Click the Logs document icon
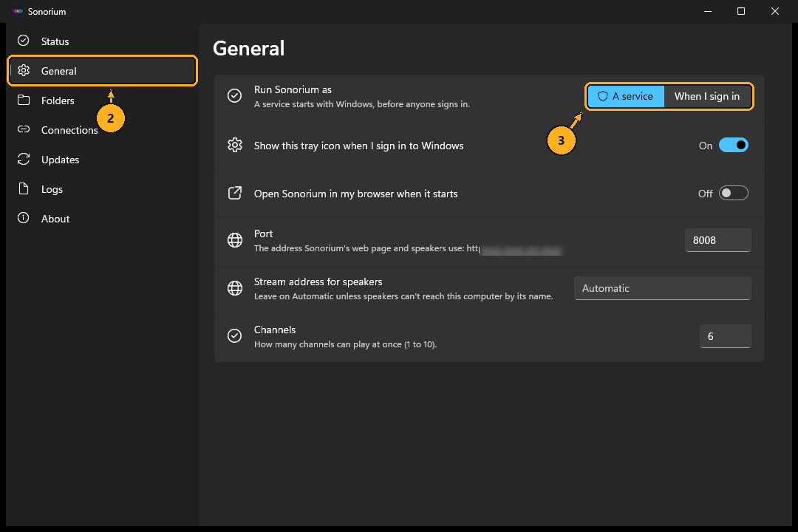Image resolution: width=798 pixels, height=532 pixels. point(24,188)
